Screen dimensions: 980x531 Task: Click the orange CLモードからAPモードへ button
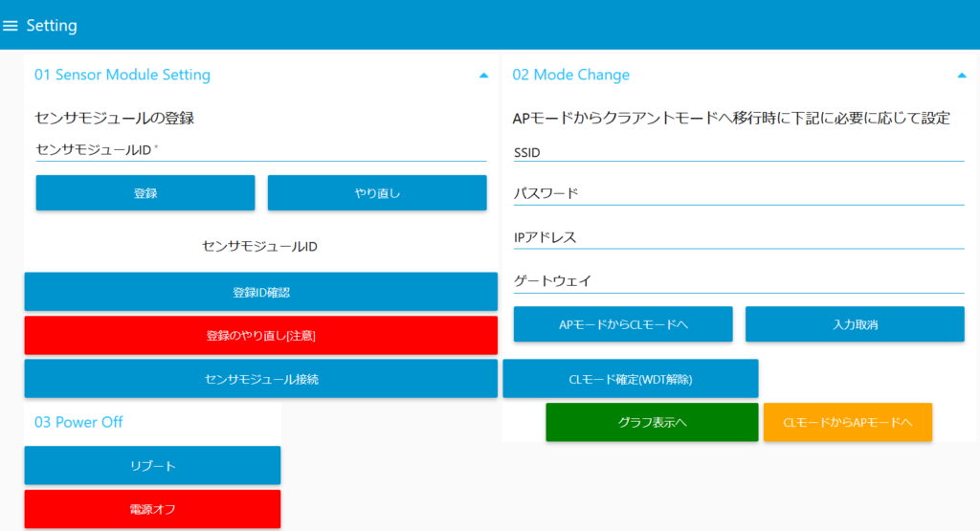pos(847,423)
